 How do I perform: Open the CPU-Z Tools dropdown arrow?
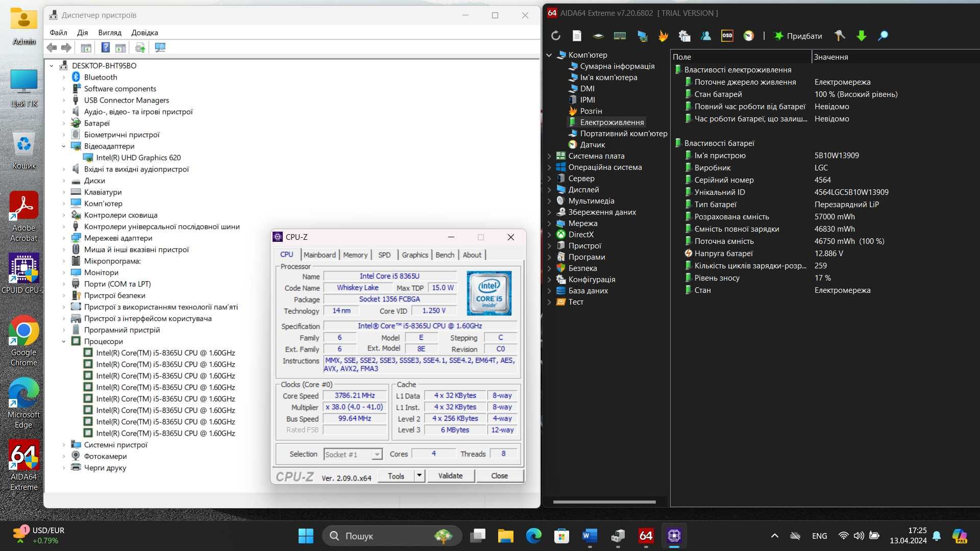point(419,475)
